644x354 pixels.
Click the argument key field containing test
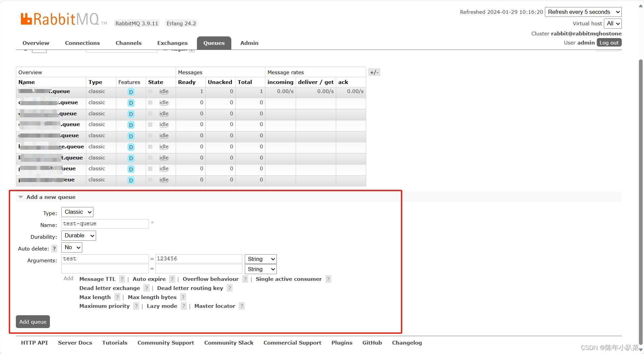click(105, 259)
